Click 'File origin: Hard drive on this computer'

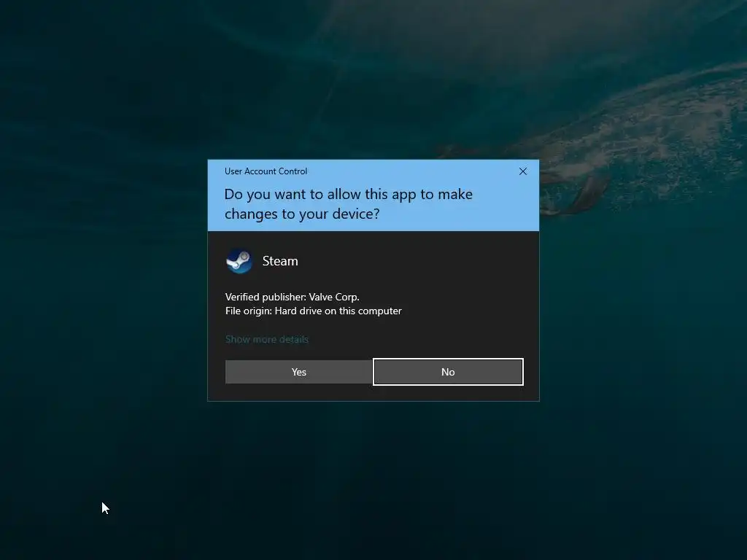pyautogui.click(x=314, y=311)
